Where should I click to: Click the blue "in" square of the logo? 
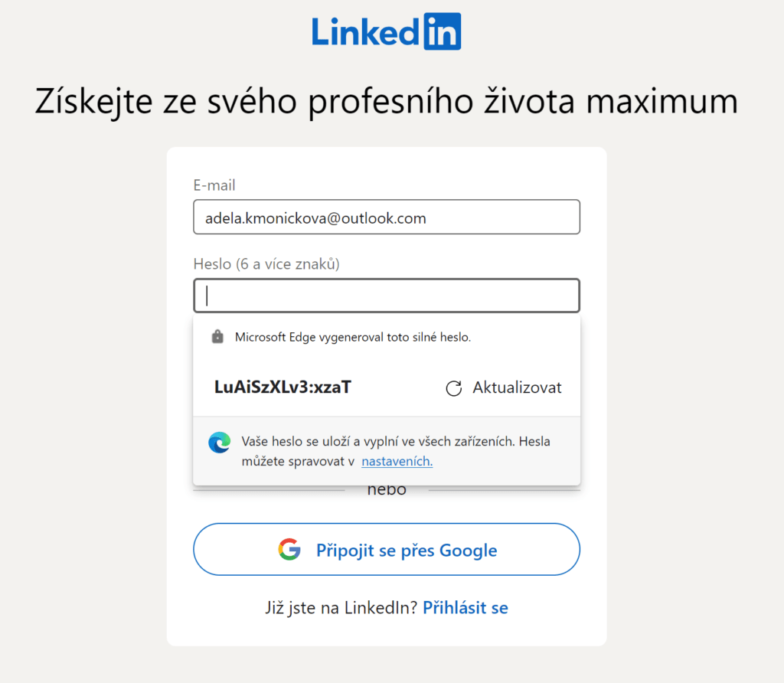[443, 31]
